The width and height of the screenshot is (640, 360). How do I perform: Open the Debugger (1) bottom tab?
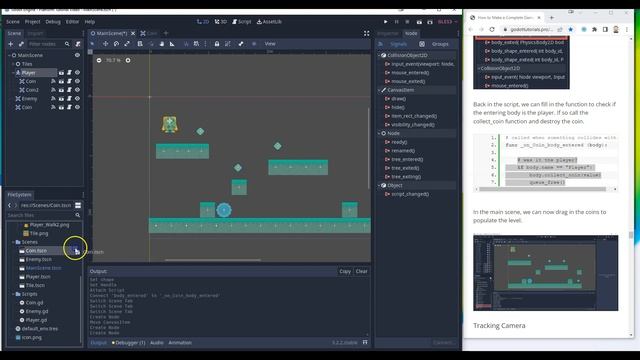click(x=129, y=343)
